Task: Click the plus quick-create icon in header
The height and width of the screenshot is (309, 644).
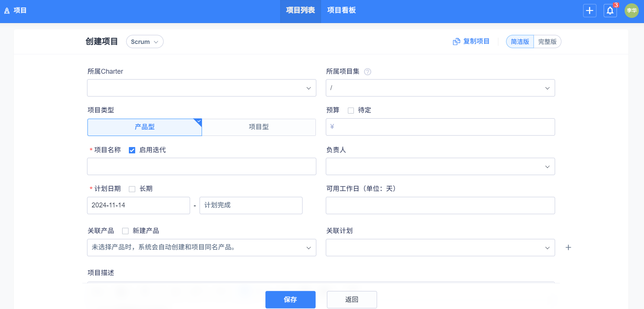Action: pos(590,10)
